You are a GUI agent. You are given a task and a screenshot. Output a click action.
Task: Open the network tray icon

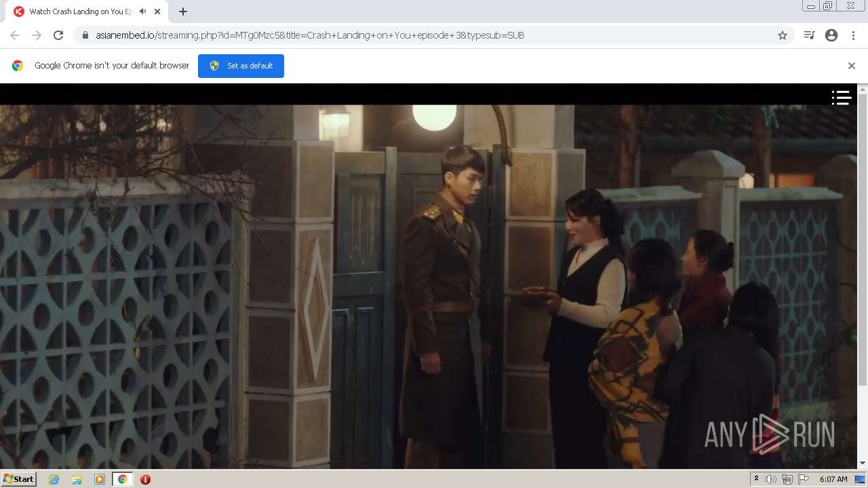point(787,479)
